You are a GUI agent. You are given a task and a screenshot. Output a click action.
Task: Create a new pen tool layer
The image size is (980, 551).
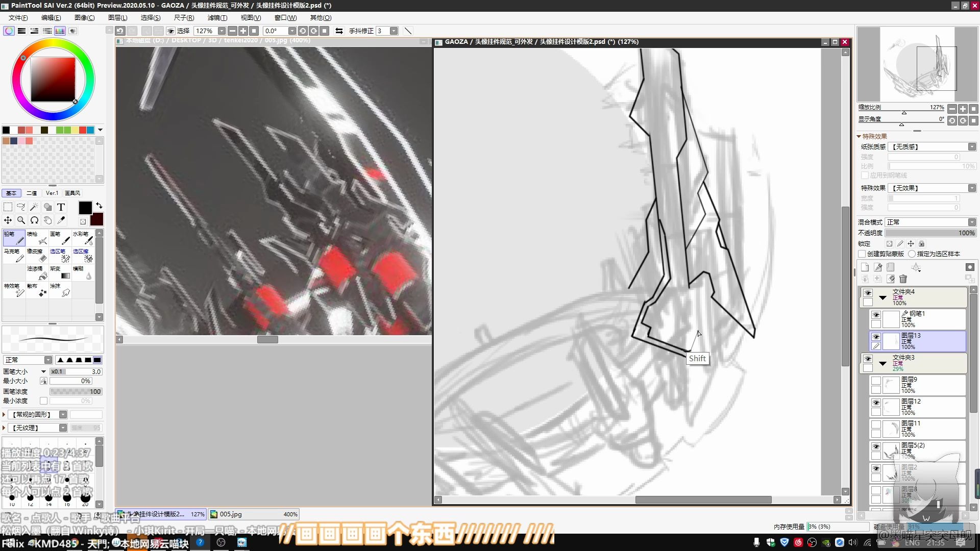(878, 267)
